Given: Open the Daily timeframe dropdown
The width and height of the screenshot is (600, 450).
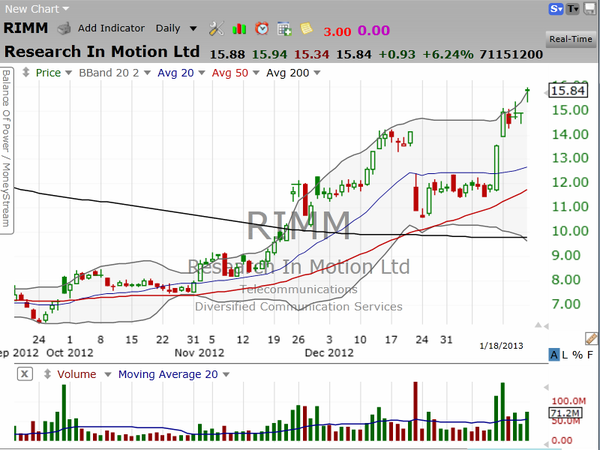Looking at the screenshot, I should point(176,28).
